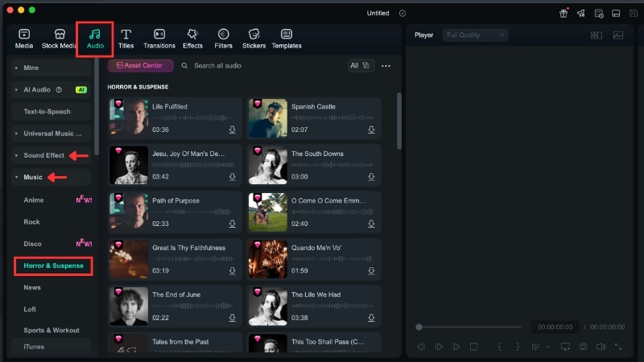Expand the Mine category
This screenshot has width=644, height=362.
coord(51,68)
